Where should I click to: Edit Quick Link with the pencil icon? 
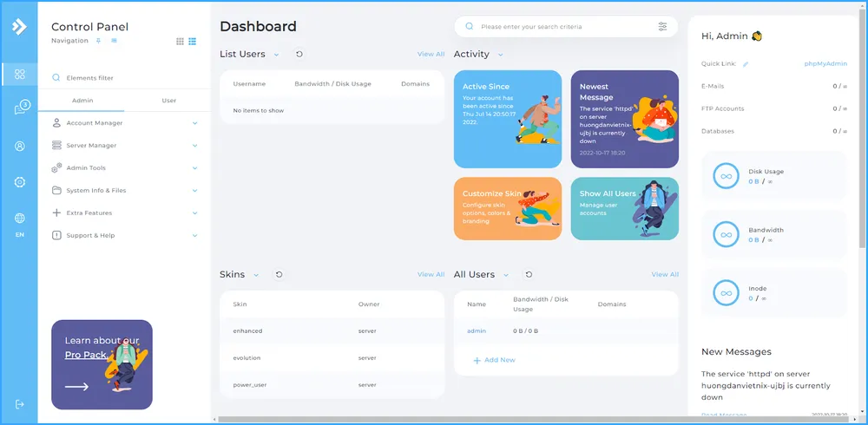pyautogui.click(x=746, y=64)
